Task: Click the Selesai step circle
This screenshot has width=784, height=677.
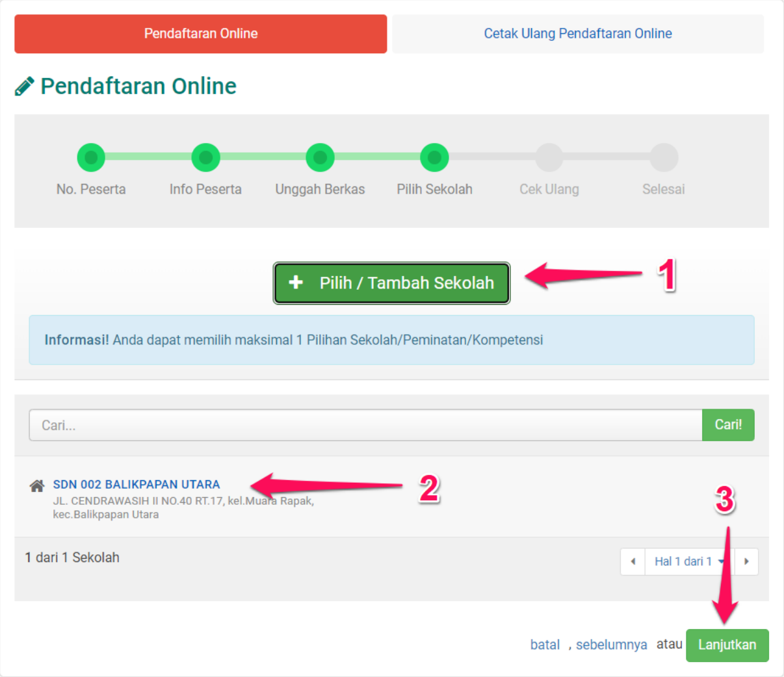Action: point(664,157)
